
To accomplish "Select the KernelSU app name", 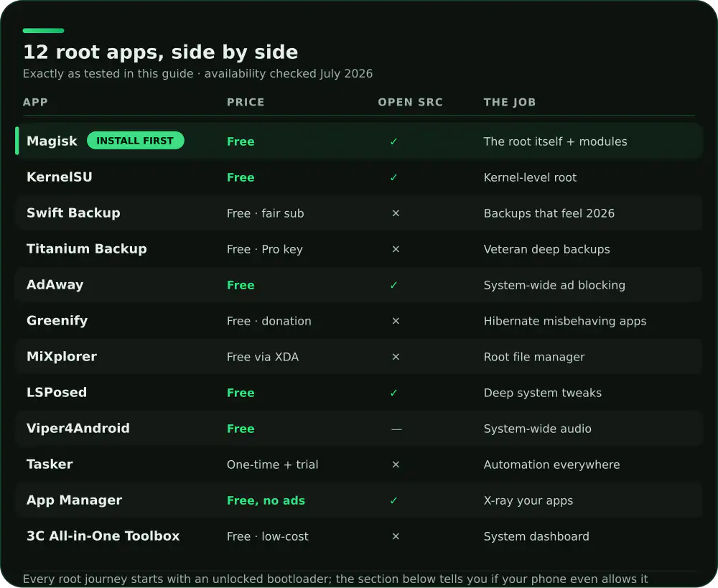I will 60,177.
